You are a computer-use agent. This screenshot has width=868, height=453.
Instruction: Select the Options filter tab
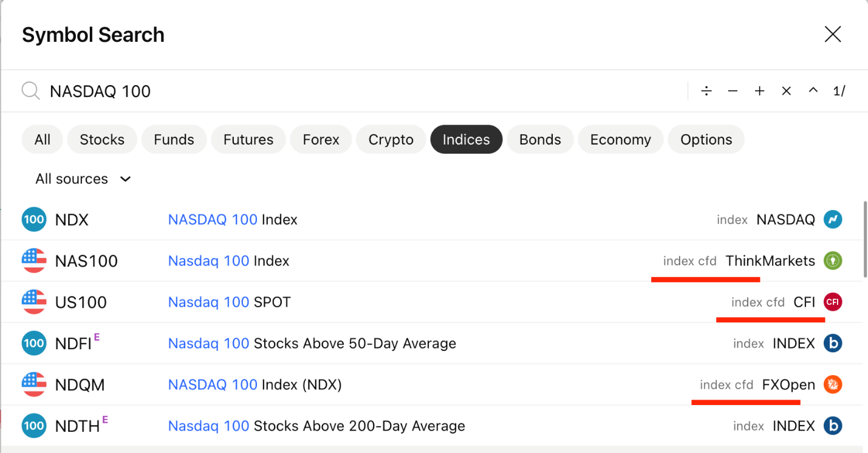(x=706, y=140)
